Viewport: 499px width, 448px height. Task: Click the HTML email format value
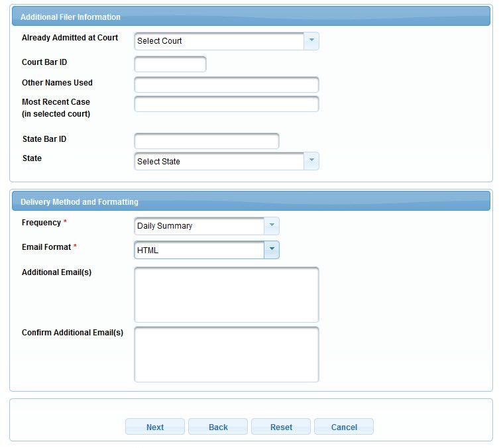coord(199,250)
